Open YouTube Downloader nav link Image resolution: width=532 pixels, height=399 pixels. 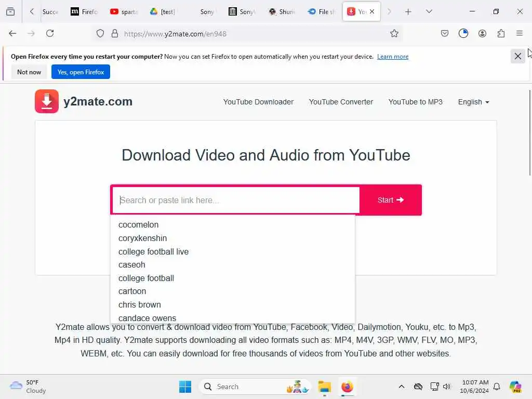(x=258, y=102)
